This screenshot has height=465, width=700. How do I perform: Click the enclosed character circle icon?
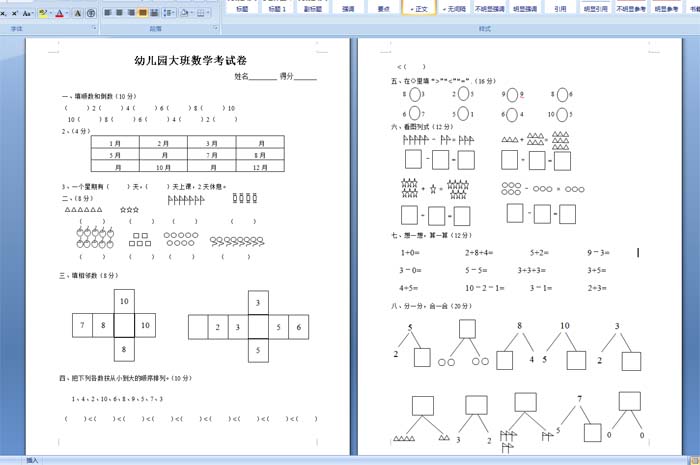[x=91, y=13]
